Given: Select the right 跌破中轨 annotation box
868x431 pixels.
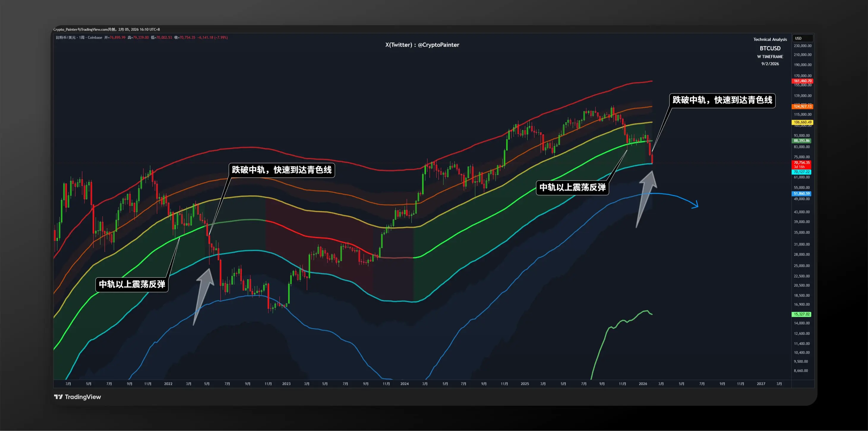Looking at the screenshot, I should point(722,100).
